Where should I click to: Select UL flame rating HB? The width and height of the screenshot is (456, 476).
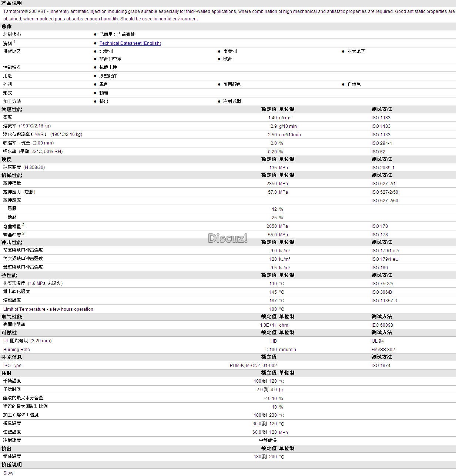274,341
